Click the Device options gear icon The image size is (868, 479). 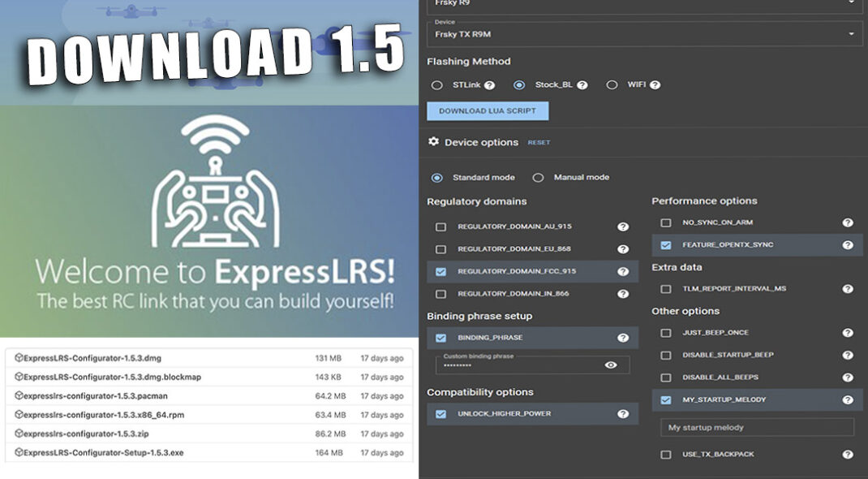[433, 142]
